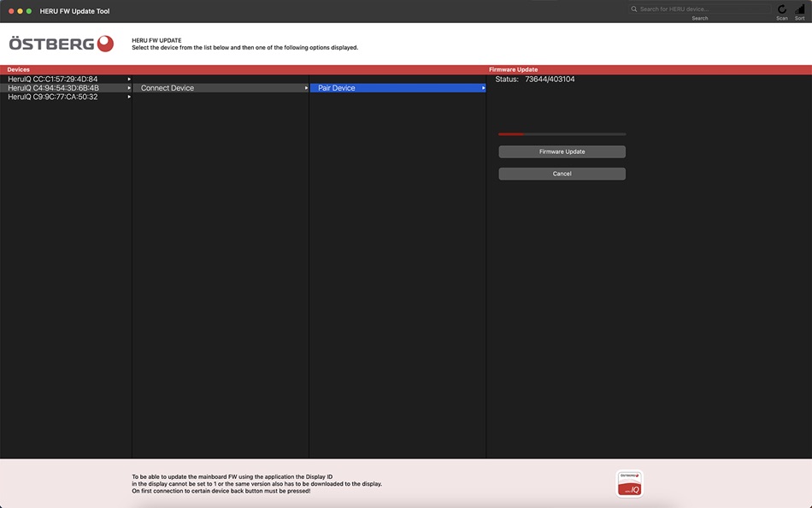Click the Display ID instruction text in footer
The image size is (812, 508).
(257, 484)
